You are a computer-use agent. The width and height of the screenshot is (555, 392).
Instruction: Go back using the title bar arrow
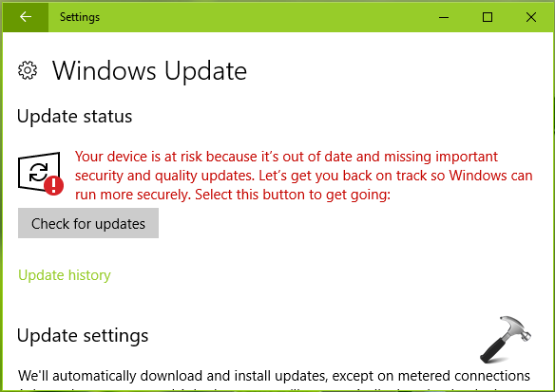pyautogui.click(x=26, y=17)
